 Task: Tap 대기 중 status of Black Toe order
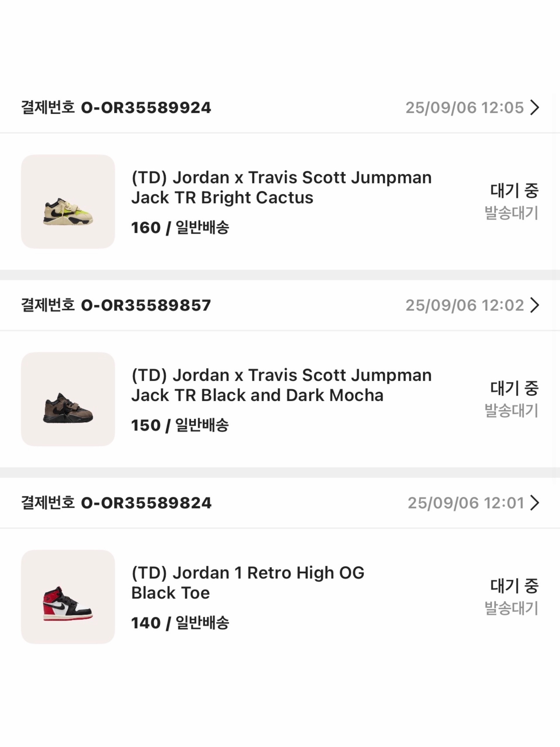[514, 586]
